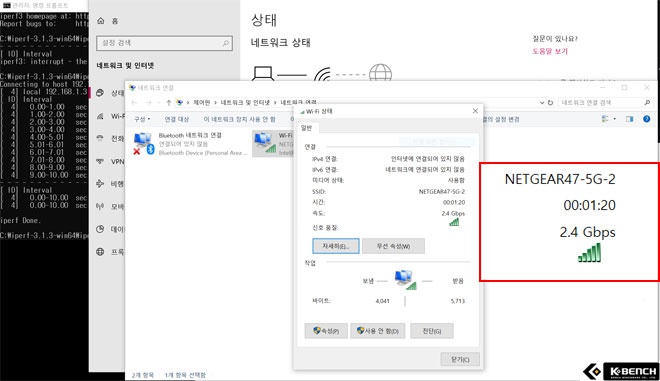660x381 pixels.
Task: Click command prompt title bar icon
Action: tap(6, 5)
